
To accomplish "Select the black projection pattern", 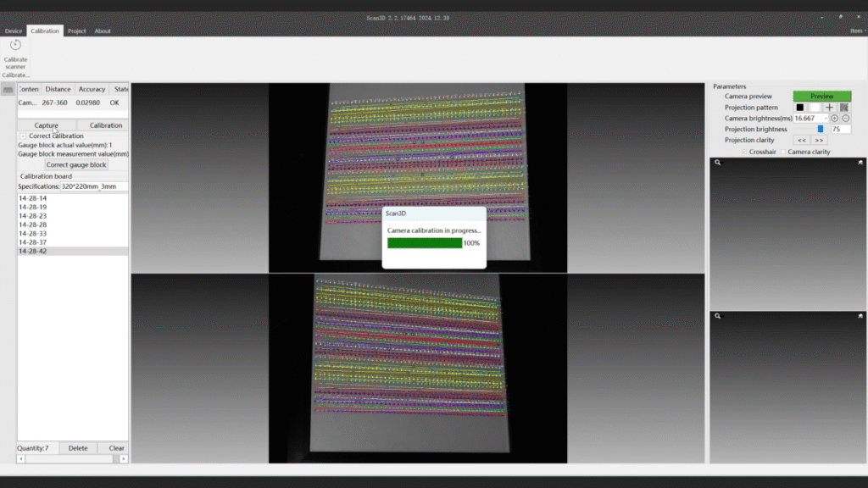I will point(799,108).
